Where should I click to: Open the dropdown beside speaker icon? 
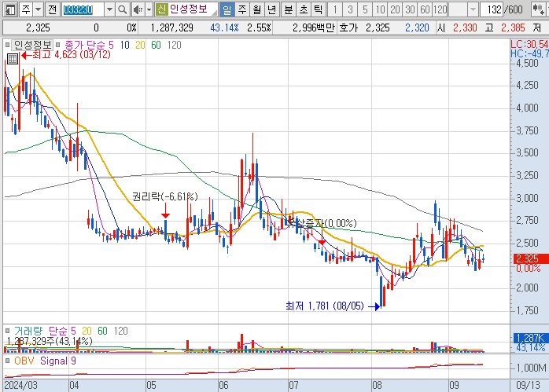click(x=149, y=9)
